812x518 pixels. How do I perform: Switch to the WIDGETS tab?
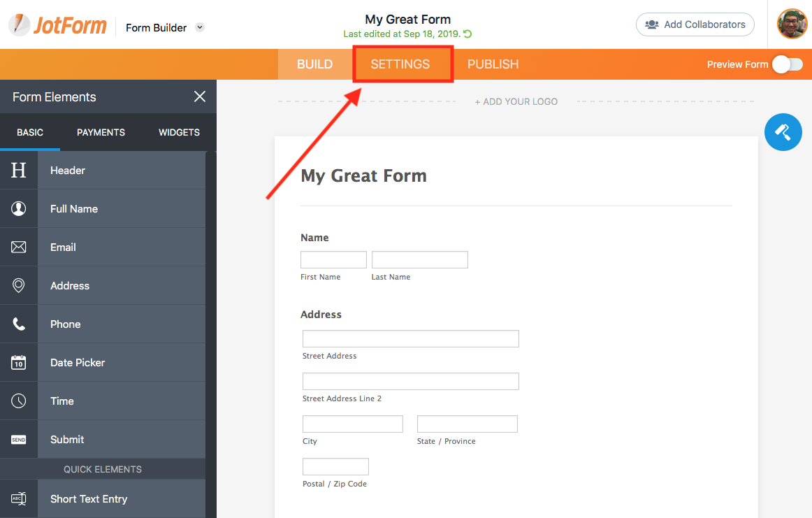178,132
